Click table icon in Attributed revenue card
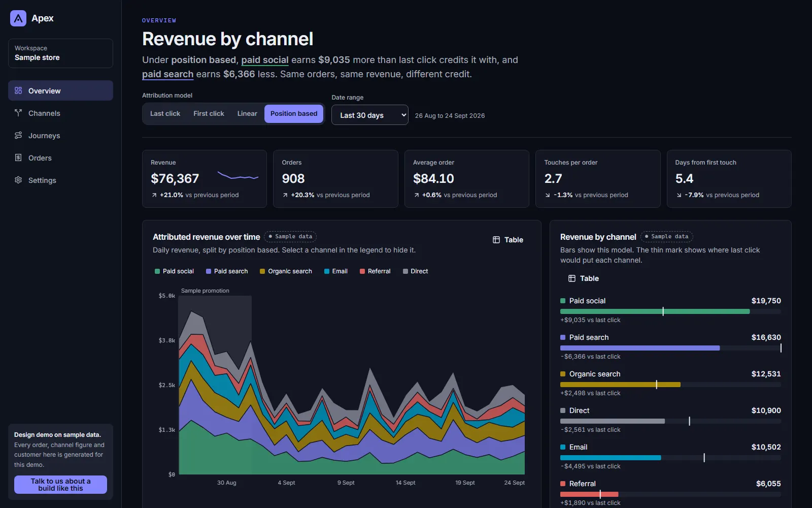 pyautogui.click(x=496, y=240)
